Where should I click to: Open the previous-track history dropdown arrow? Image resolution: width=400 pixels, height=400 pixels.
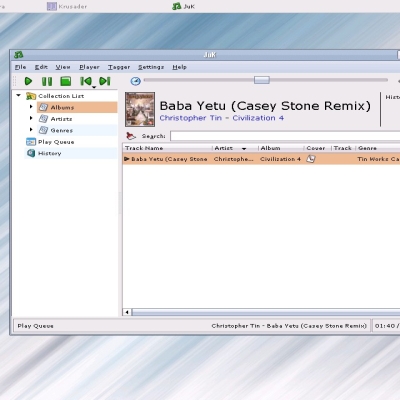coord(94,87)
